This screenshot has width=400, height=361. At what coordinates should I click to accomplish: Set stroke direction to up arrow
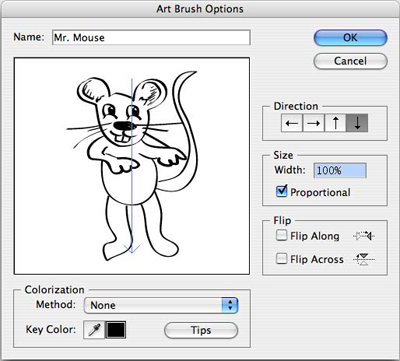coord(335,123)
